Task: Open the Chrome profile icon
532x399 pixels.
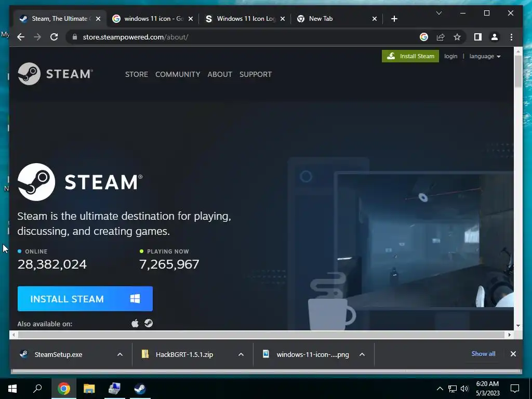Action: pos(495,37)
